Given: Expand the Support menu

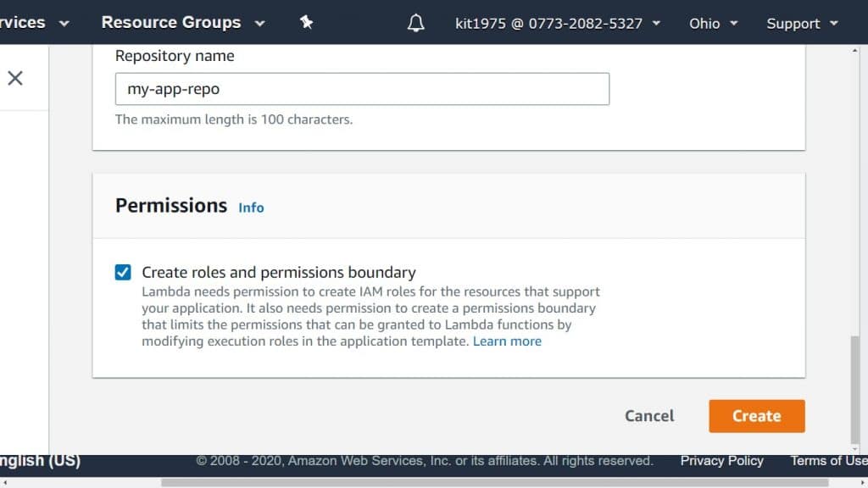Looking at the screenshot, I should (802, 24).
